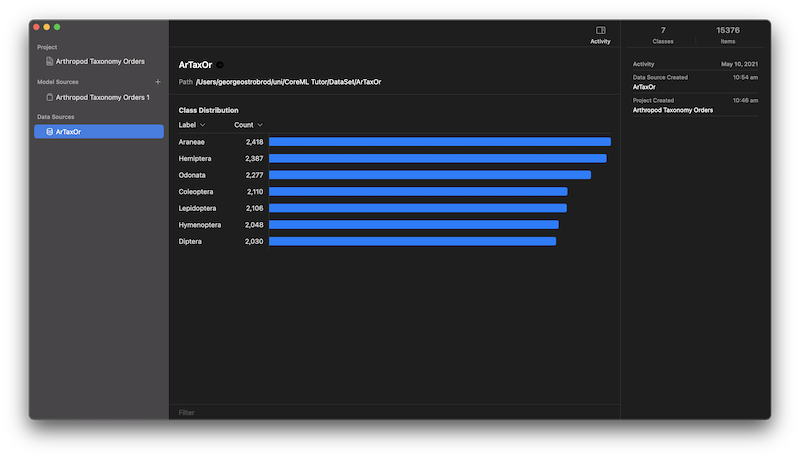Screen dimensions: 800x458
Task: Click the database icon next to ArTaxOr
Action: tap(49, 132)
